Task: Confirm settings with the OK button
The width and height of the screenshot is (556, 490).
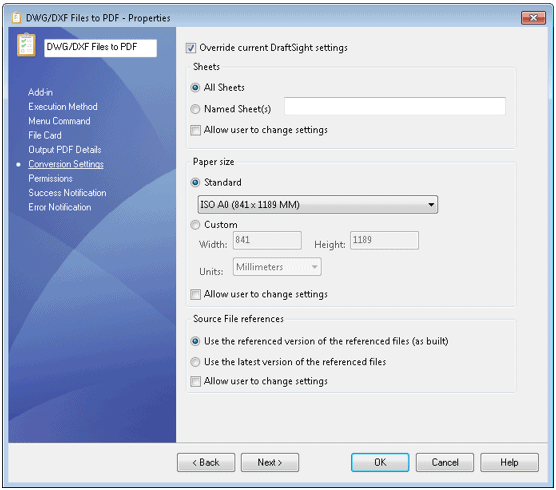Action: pos(380,462)
